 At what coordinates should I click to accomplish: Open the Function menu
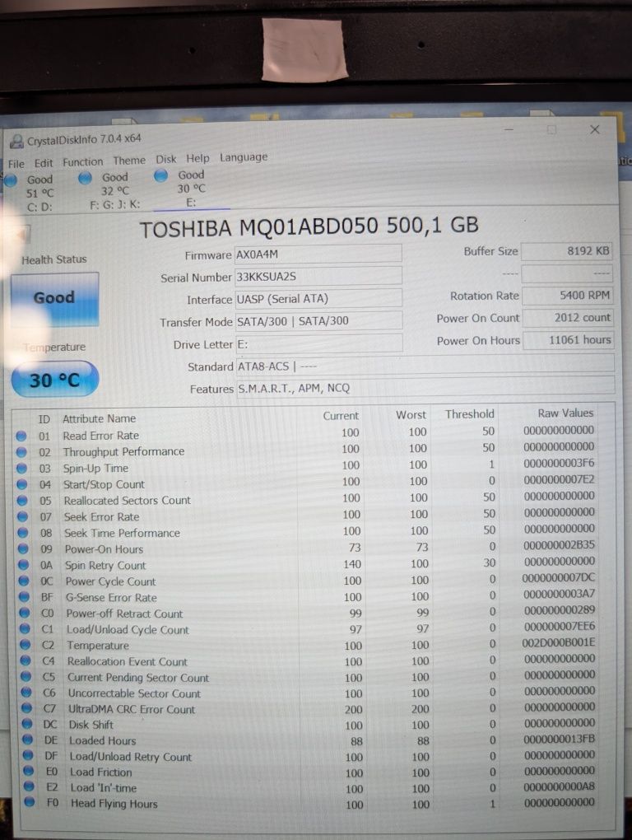[83, 161]
